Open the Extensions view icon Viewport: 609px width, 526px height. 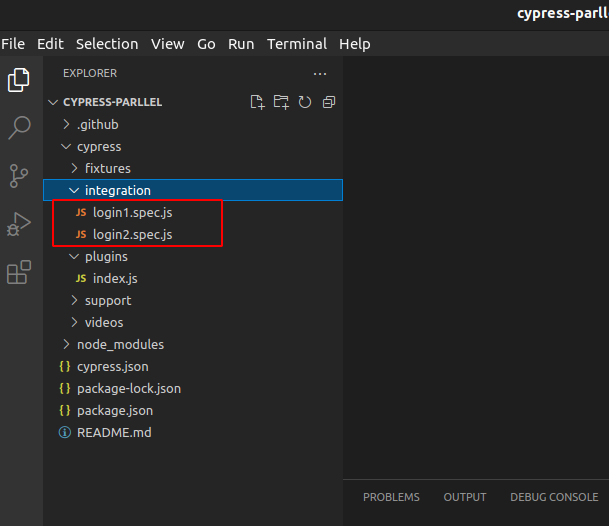point(19,272)
